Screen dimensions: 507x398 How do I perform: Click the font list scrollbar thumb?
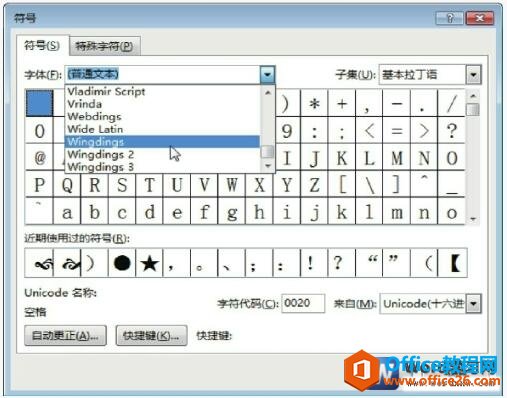click(267, 152)
